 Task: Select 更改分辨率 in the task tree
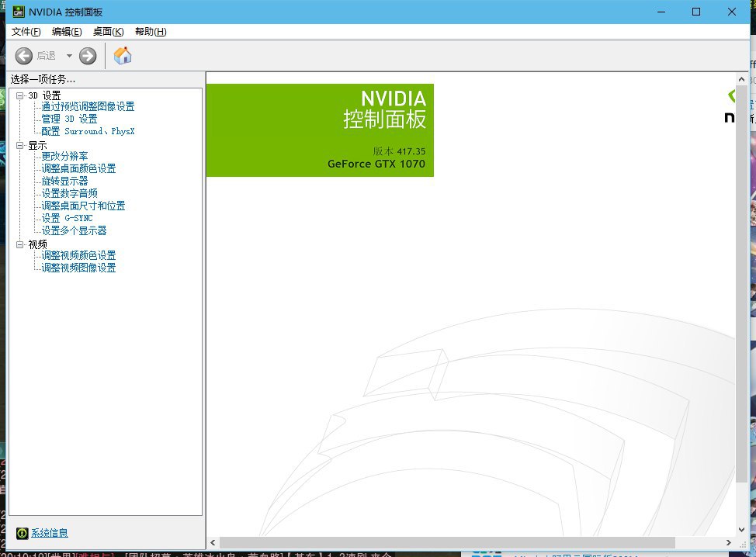(65, 156)
